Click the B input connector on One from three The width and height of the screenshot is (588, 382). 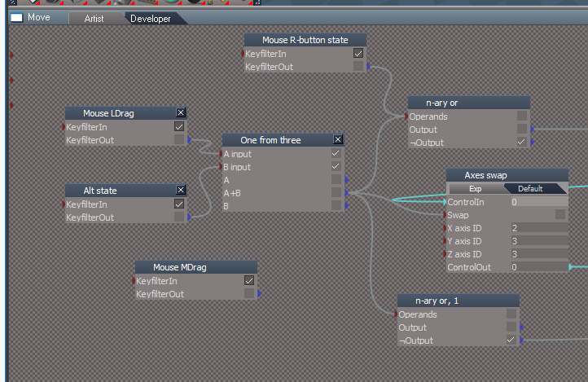coord(221,167)
